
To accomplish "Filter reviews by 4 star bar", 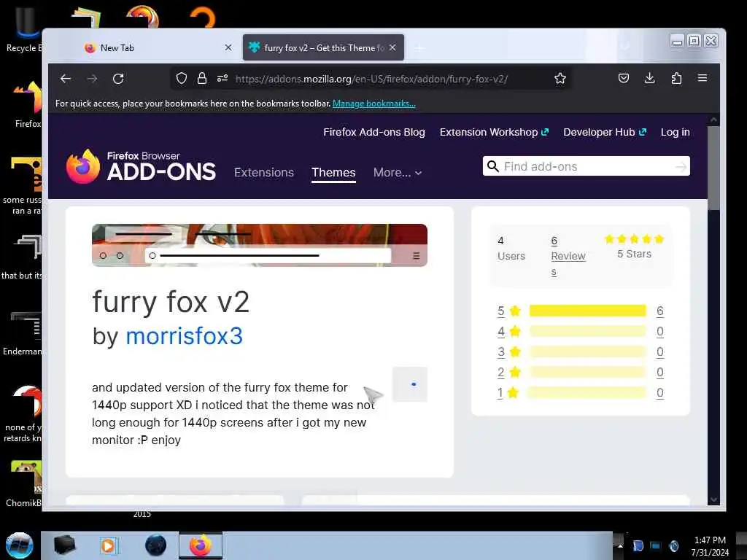I will click(x=587, y=332).
